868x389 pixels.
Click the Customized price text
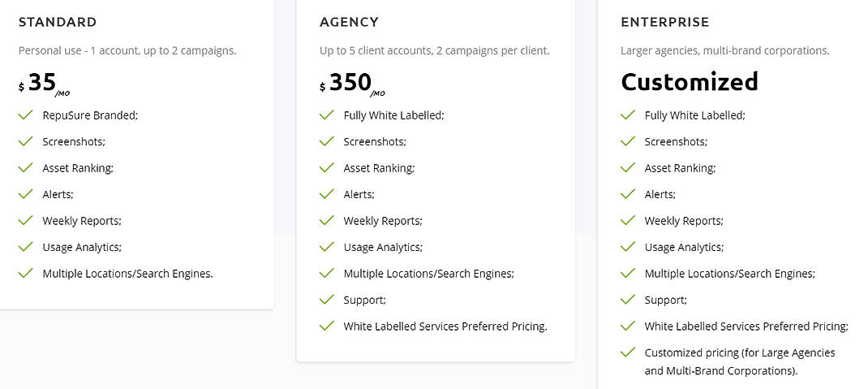[x=690, y=82]
